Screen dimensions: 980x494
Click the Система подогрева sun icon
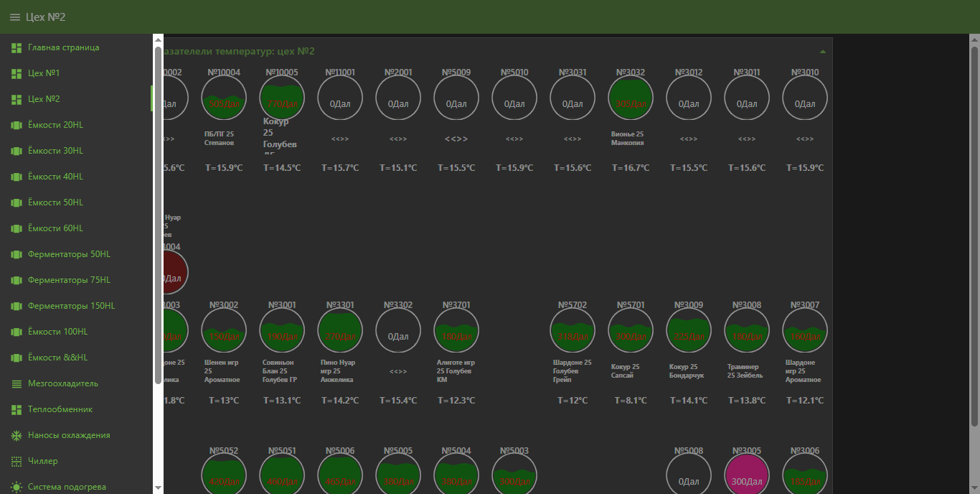17,487
